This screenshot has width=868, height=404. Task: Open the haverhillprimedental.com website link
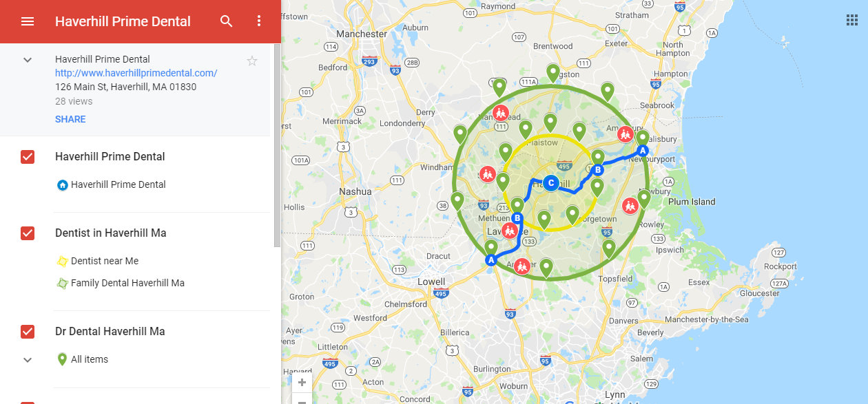pyautogui.click(x=136, y=73)
